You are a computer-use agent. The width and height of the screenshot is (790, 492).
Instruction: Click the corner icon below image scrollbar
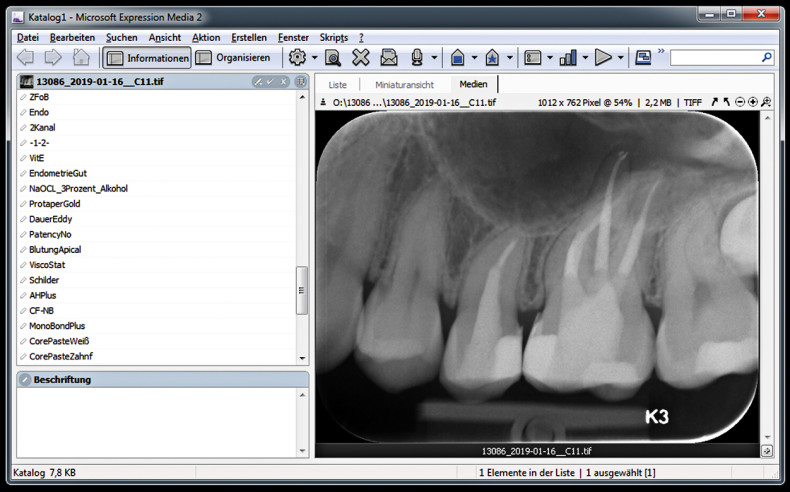pyautogui.click(x=767, y=451)
